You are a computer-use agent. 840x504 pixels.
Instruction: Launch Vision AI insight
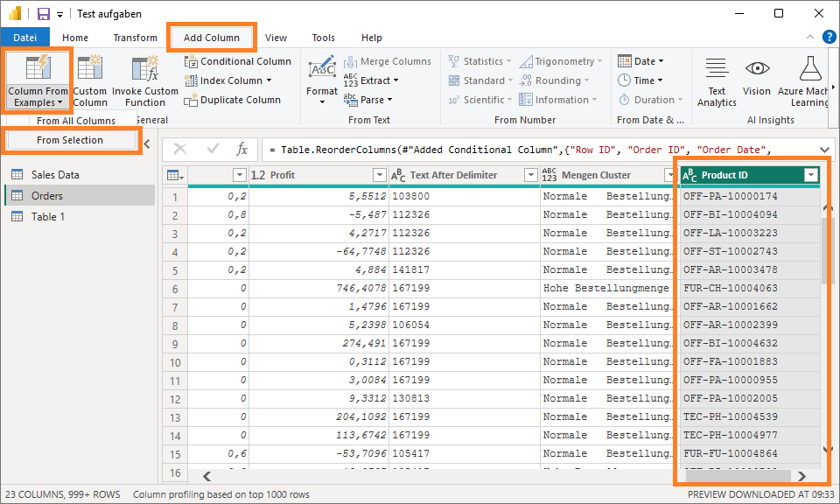click(756, 76)
